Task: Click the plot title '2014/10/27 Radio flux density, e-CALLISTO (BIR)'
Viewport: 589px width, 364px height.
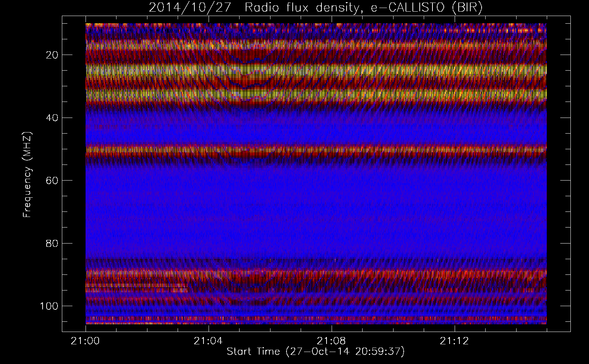Action: pyautogui.click(x=316, y=8)
